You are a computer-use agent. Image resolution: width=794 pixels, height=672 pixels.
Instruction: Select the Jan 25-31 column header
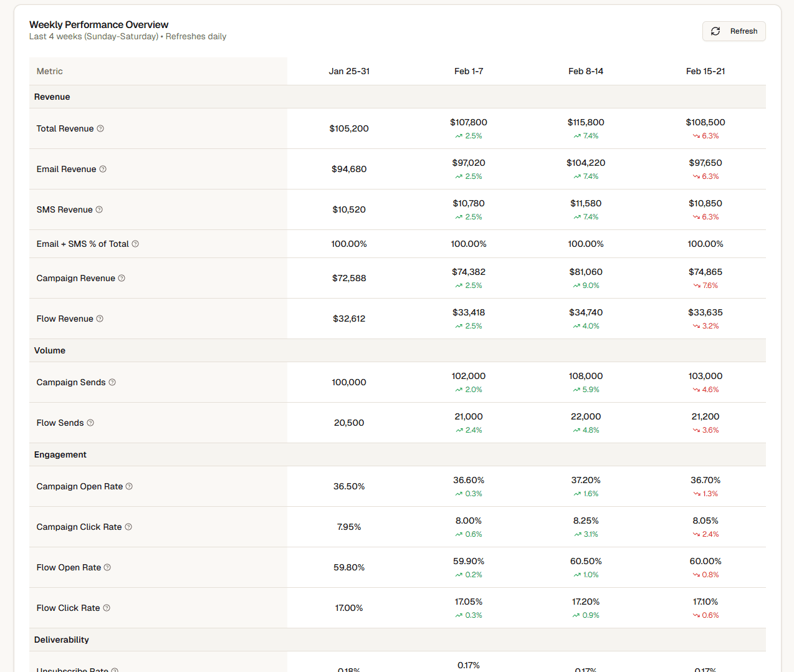coord(349,71)
